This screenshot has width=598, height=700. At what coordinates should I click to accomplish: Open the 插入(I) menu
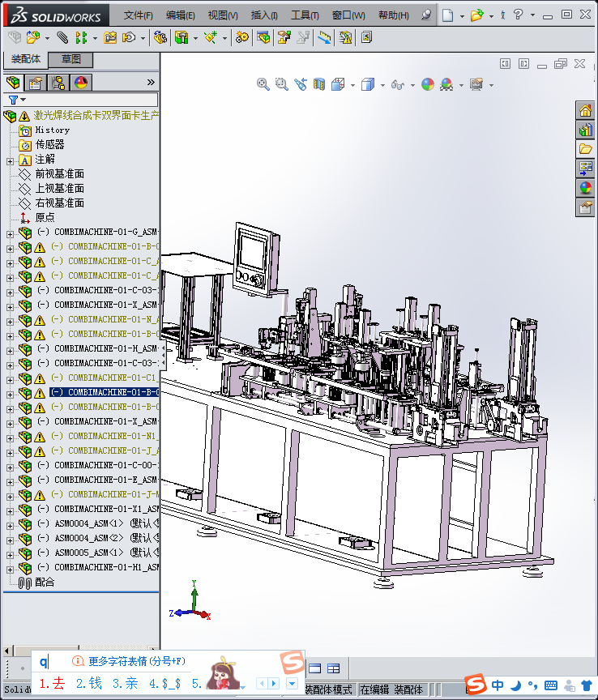tap(264, 15)
